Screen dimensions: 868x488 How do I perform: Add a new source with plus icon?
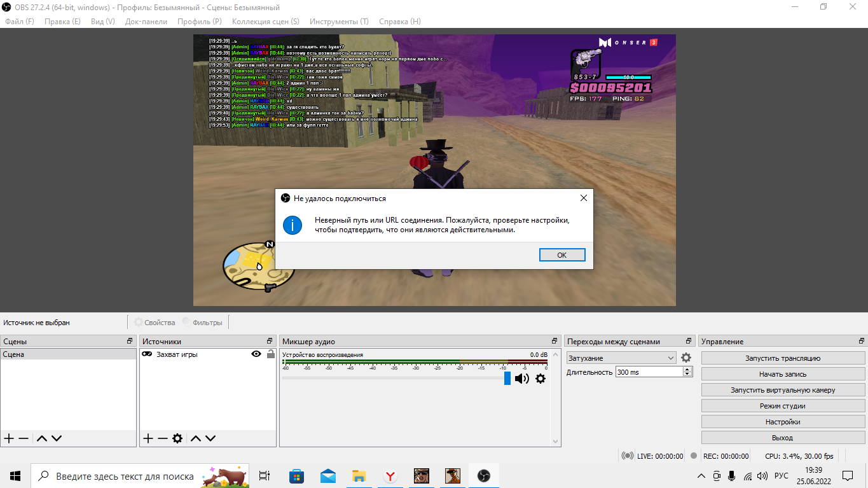(148, 438)
